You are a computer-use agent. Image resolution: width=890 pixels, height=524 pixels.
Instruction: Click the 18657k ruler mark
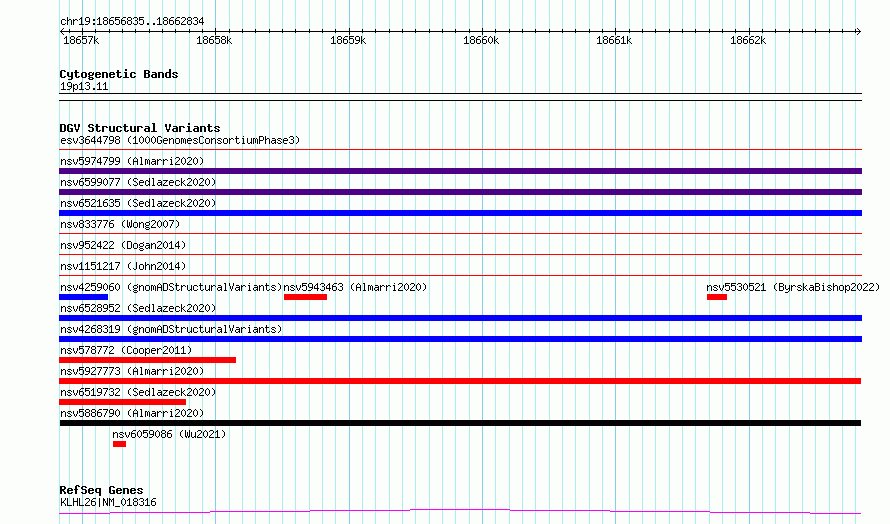[x=81, y=40]
